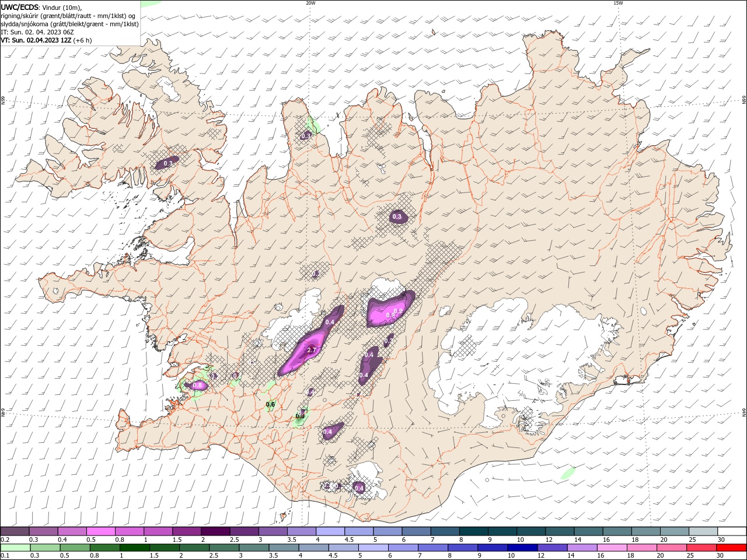Click the '0.2' label under the purple scale
747x560 pixels.
5,540
